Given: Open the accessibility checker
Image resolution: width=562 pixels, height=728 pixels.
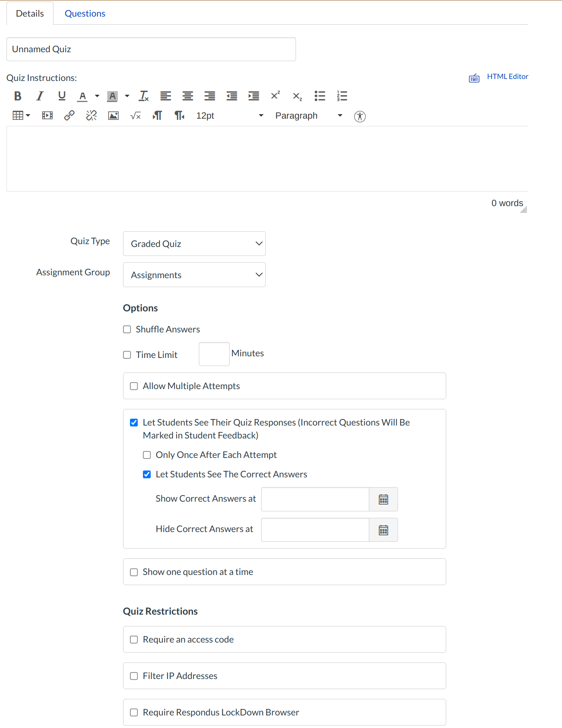Looking at the screenshot, I should pyautogui.click(x=360, y=116).
